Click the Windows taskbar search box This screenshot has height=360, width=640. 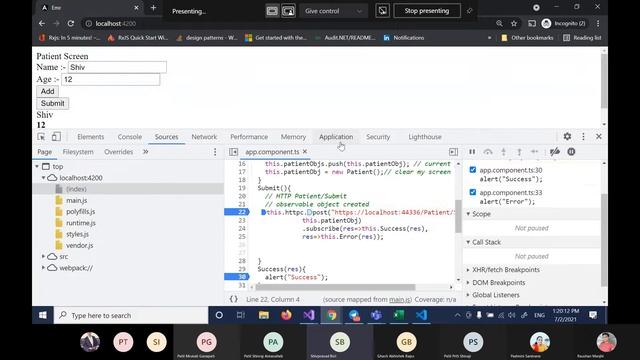131,315
